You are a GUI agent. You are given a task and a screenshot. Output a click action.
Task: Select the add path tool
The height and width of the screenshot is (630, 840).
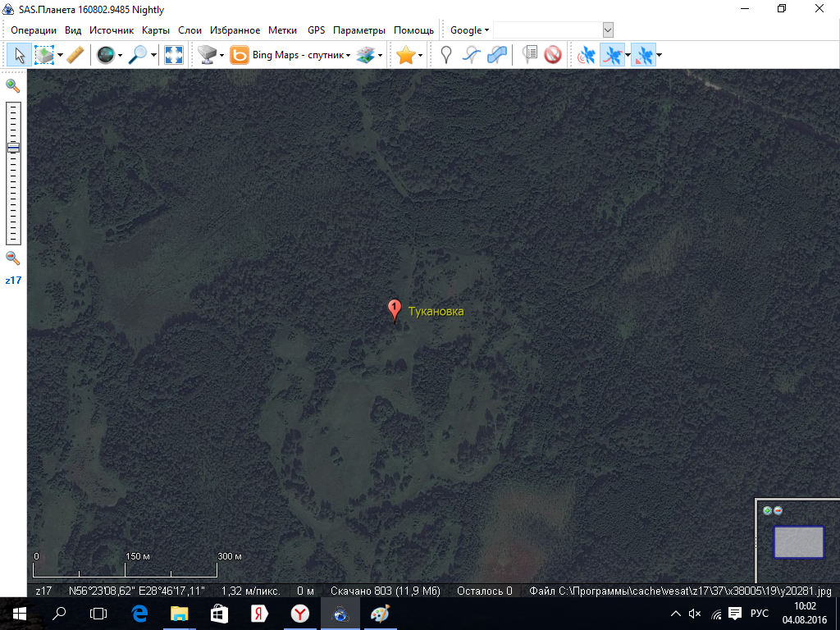pos(471,55)
